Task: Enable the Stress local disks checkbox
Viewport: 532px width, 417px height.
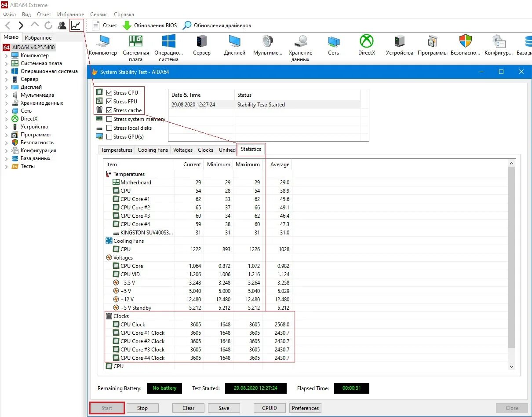Action: (109, 128)
